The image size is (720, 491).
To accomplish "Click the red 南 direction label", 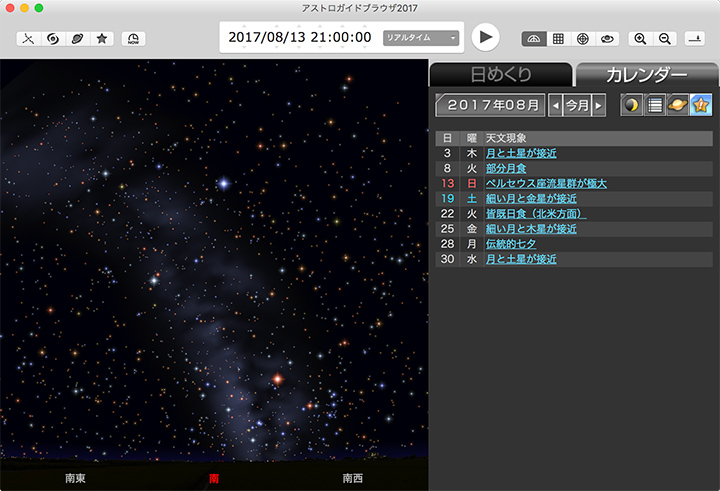I will tap(214, 479).
